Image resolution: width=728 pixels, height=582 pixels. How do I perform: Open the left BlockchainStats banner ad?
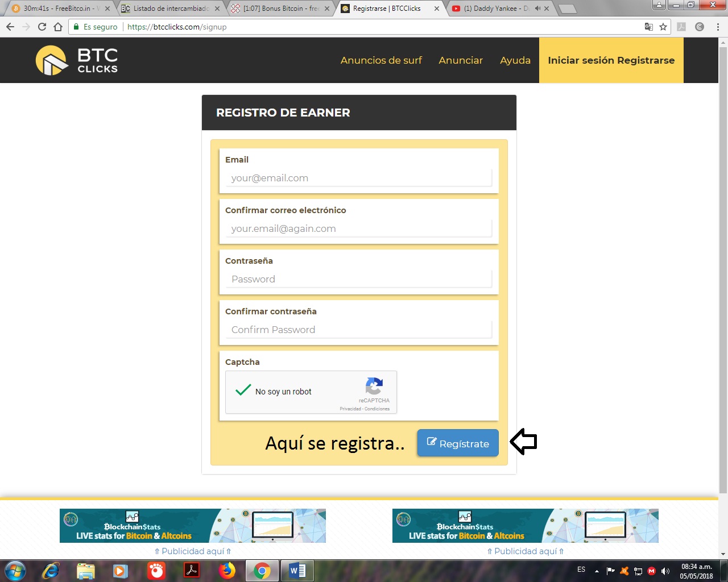pyautogui.click(x=193, y=526)
